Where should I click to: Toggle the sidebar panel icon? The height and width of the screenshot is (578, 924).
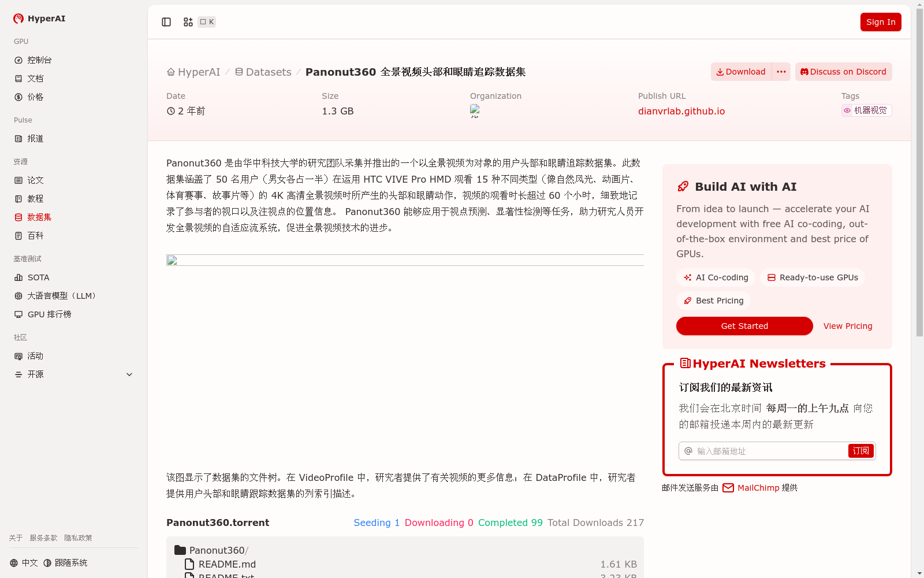click(x=166, y=22)
